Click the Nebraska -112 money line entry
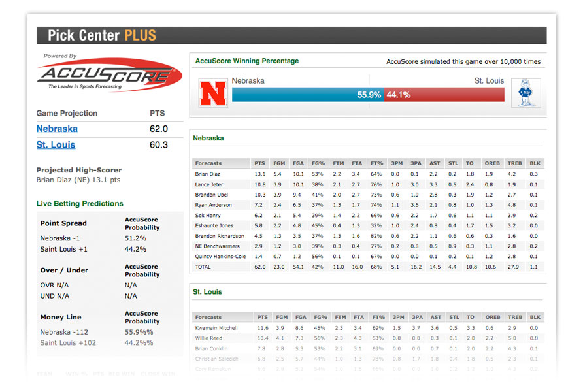The width and height of the screenshot is (583, 392). point(64,332)
